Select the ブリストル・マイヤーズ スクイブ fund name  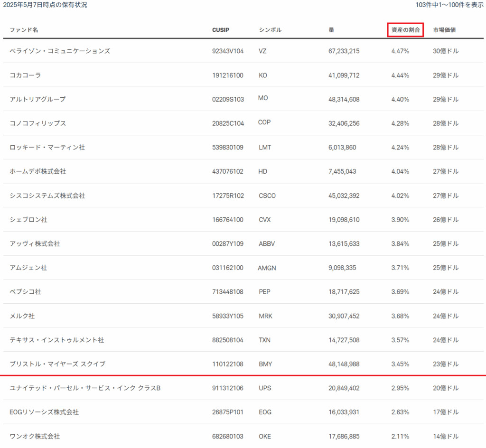pos(57,364)
